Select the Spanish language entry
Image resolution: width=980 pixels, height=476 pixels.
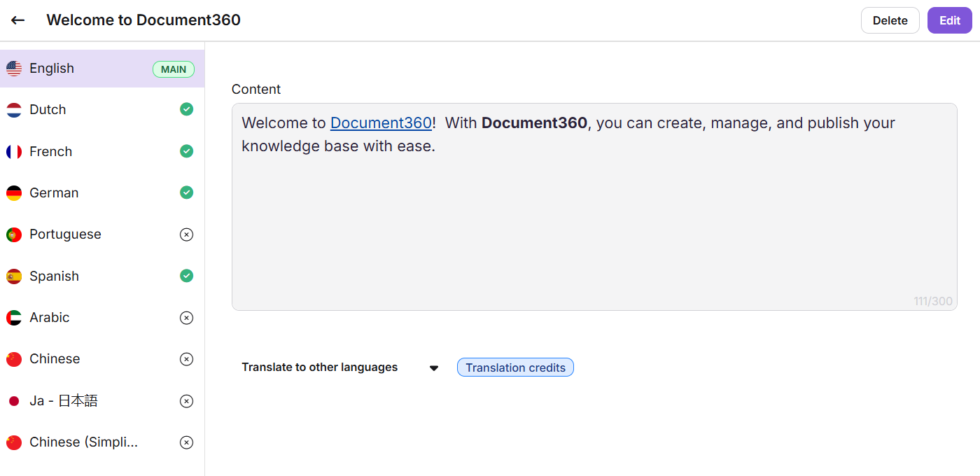(54, 276)
